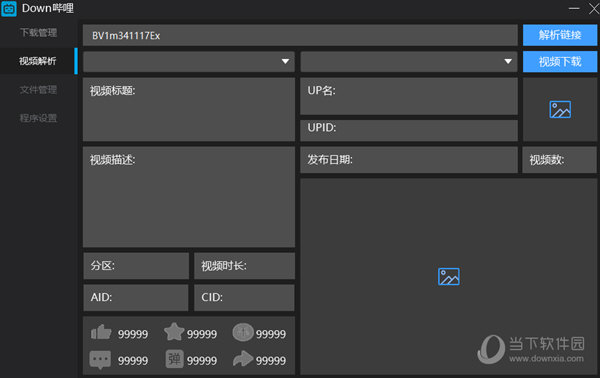Click the Down哔哩 app logo icon

9,8
